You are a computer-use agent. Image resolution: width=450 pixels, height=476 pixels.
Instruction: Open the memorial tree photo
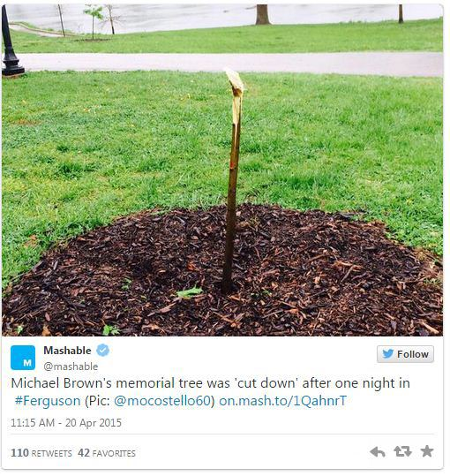(222, 170)
